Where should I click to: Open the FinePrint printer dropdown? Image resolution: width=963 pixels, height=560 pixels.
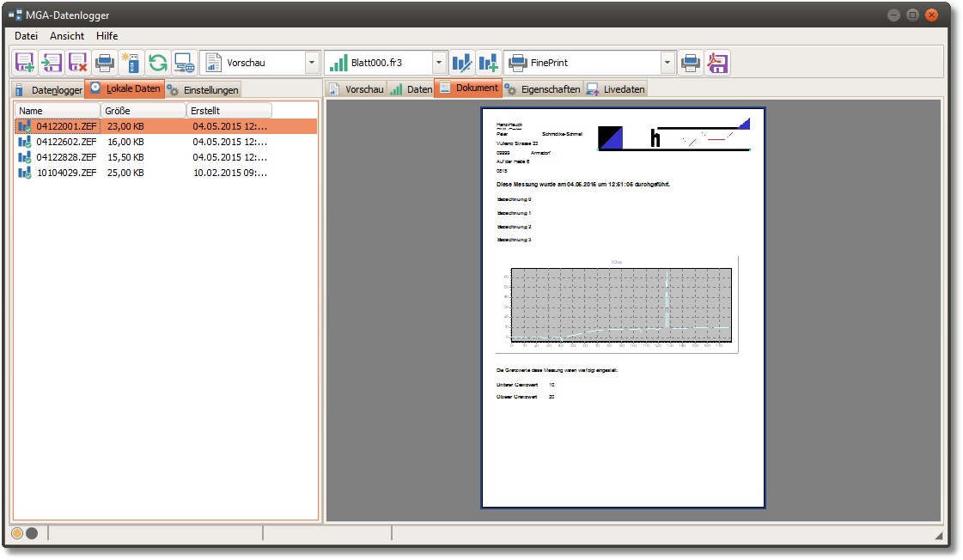[x=667, y=63]
